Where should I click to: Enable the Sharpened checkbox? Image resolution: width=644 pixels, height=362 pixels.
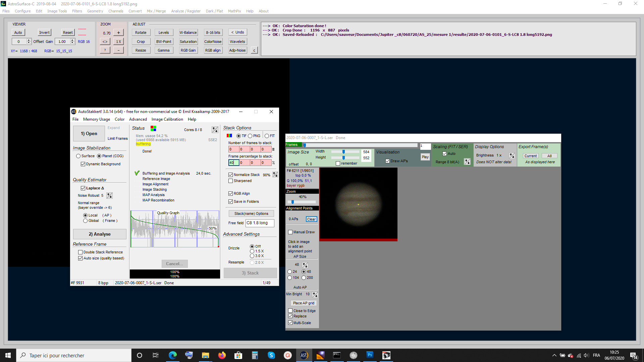[x=231, y=181]
